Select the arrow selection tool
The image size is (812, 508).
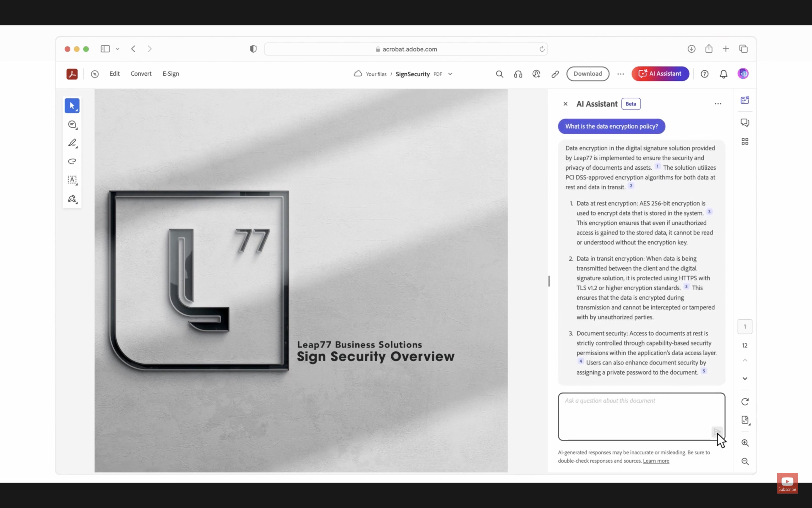pos(72,106)
